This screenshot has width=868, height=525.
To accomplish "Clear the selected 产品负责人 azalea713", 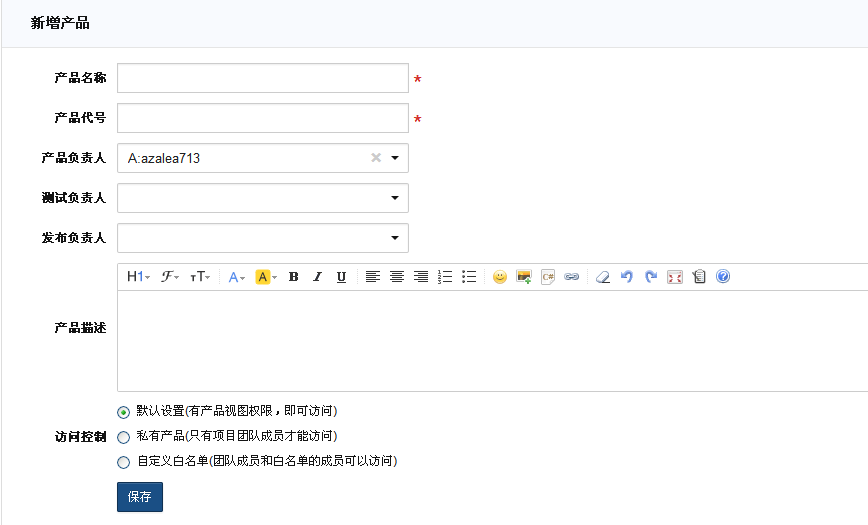I will 376,158.
